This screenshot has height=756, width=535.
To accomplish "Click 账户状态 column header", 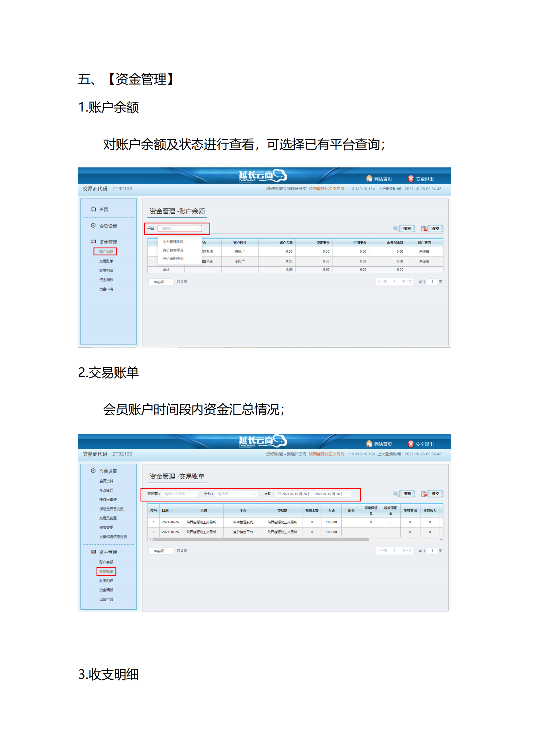I will [x=424, y=243].
